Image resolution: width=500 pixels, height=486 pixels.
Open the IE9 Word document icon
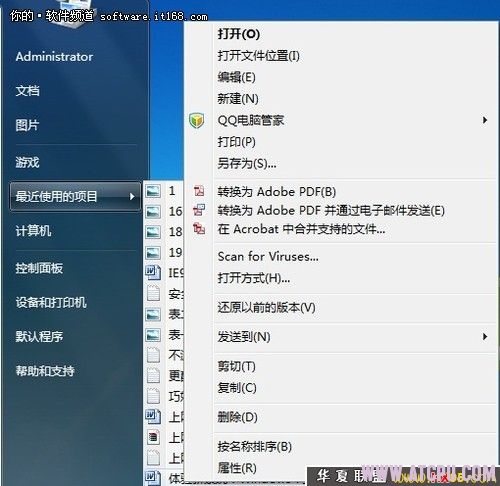tap(153, 273)
